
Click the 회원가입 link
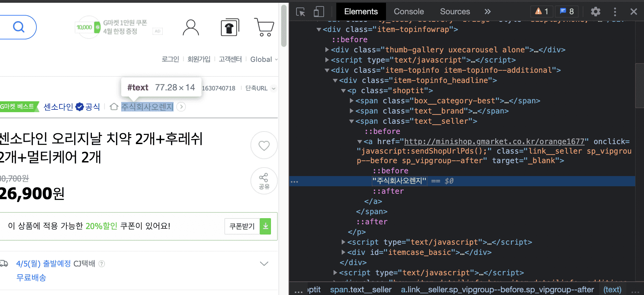tap(199, 59)
